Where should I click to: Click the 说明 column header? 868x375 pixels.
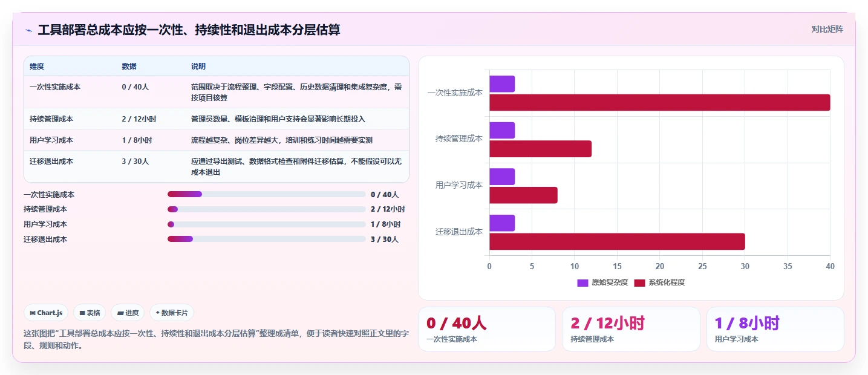tap(198, 66)
